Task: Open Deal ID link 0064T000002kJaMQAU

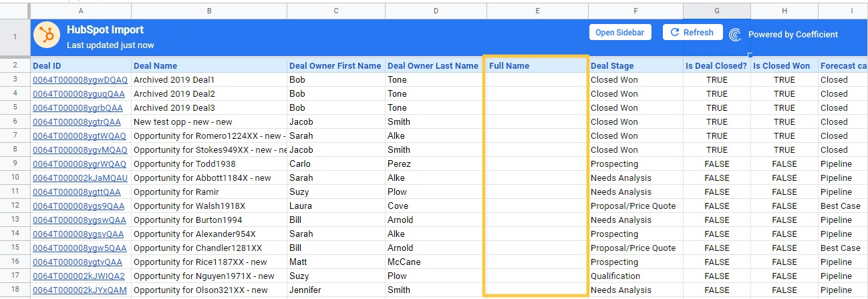Action: click(x=80, y=178)
